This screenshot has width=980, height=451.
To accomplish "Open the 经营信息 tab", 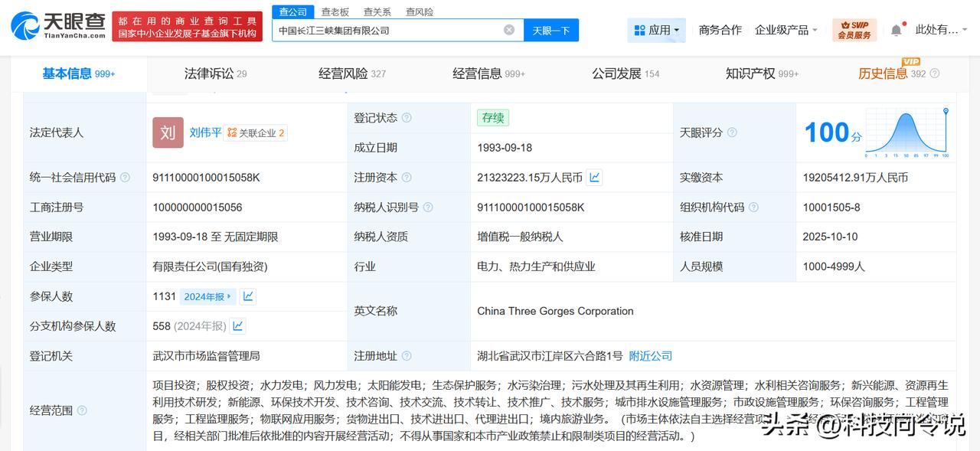I will pyautogui.click(x=489, y=74).
